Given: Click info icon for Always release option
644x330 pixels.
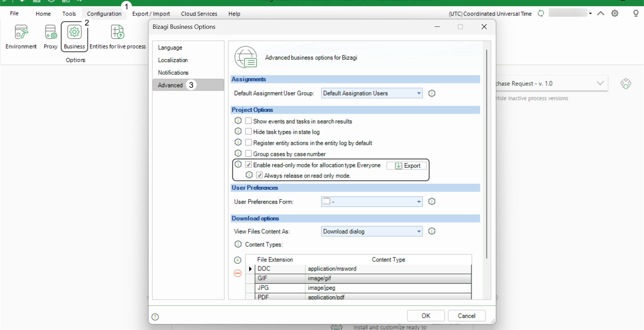Looking at the screenshot, I should tap(249, 175).
